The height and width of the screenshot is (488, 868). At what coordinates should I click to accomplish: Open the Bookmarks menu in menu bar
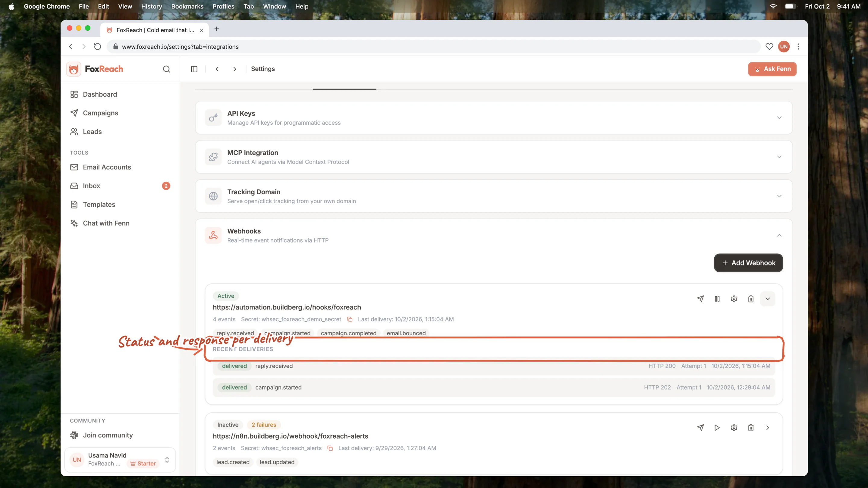(187, 6)
